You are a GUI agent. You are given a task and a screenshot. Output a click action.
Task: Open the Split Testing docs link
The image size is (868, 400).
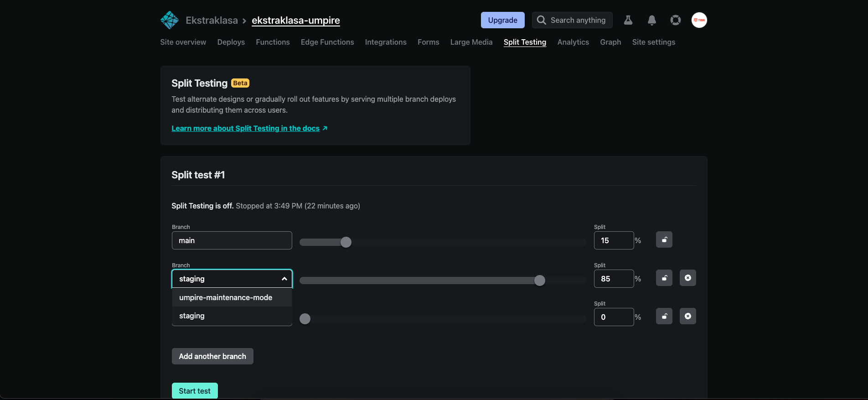(249, 128)
